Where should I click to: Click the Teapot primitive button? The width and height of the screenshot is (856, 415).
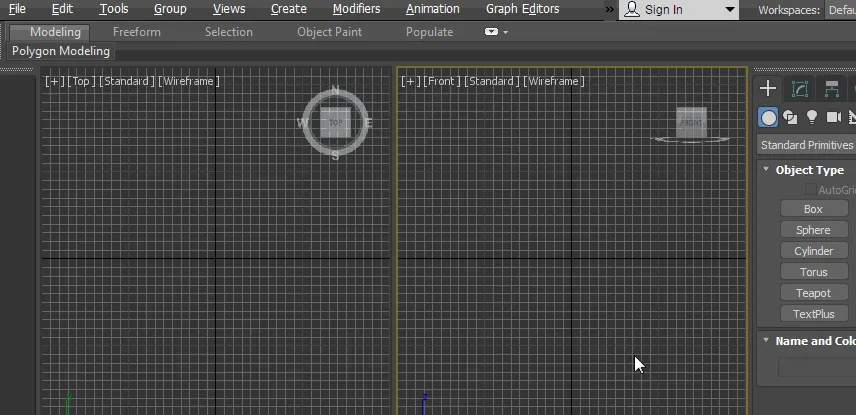(813, 293)
